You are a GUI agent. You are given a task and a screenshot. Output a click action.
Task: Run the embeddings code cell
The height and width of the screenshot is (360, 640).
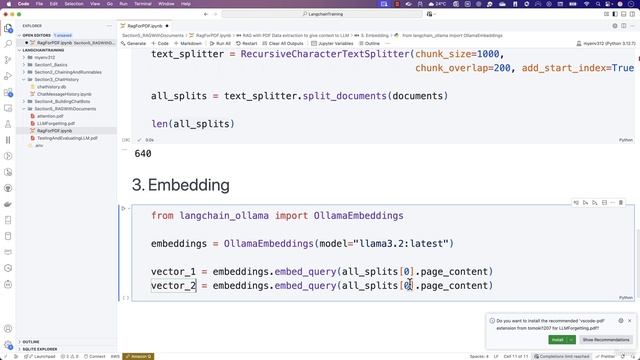pos(123,209)
